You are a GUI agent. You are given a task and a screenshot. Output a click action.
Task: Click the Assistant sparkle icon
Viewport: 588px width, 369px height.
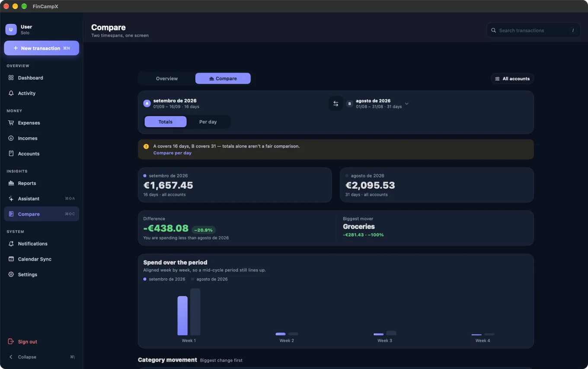coord(11,199)
